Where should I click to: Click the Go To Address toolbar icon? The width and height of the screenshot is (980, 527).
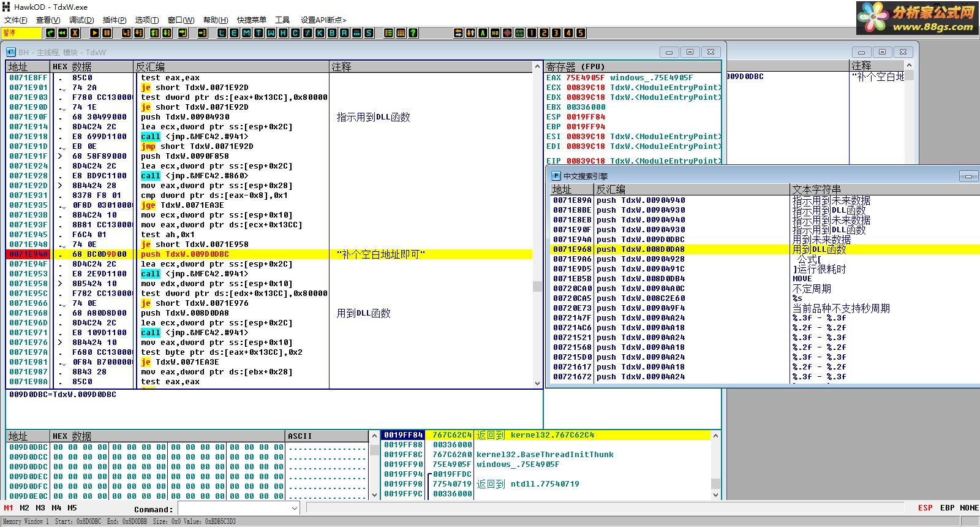point(203,33)
